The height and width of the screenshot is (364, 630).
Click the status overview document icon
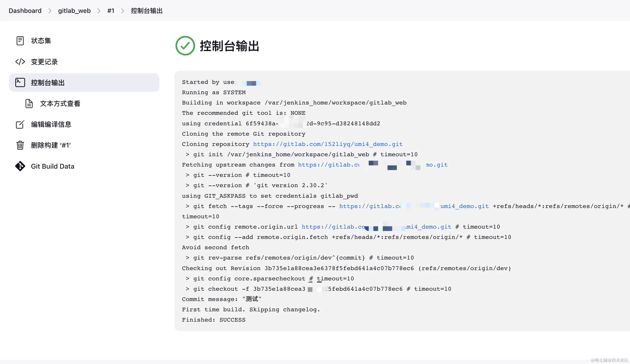tap(20, 41)
